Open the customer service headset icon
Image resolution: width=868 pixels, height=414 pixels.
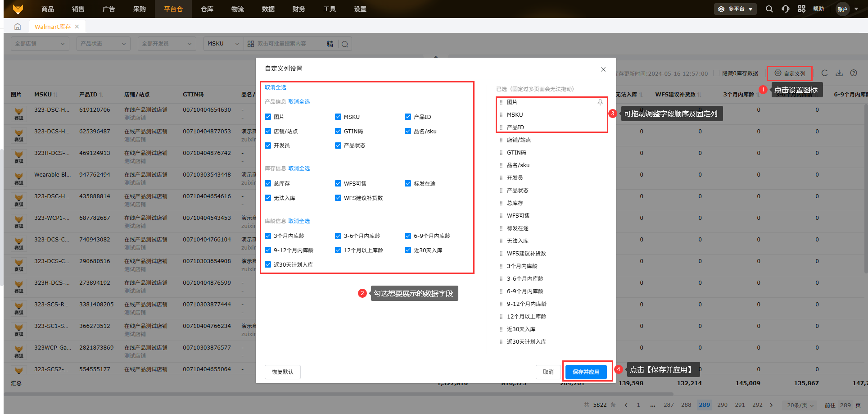[786, 9]
